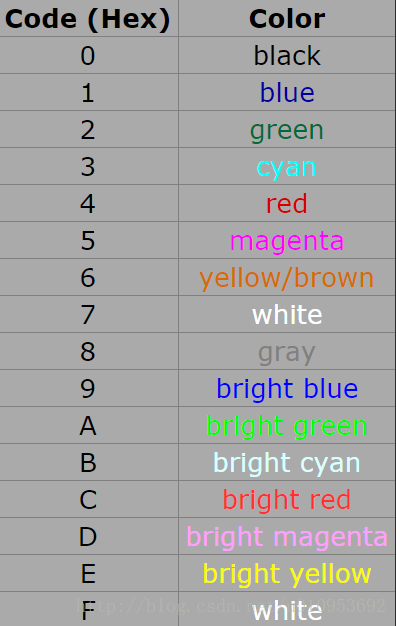Click the 'white' cell in row 7
The height and width of the screenshot is (626, 397).
(287, 314)
